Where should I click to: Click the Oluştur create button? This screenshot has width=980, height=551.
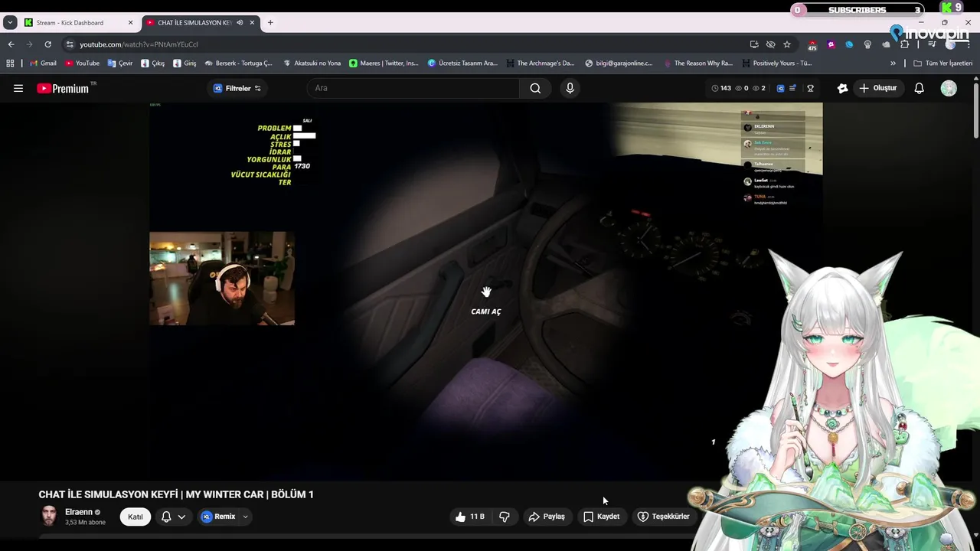(x=877, y=88)
